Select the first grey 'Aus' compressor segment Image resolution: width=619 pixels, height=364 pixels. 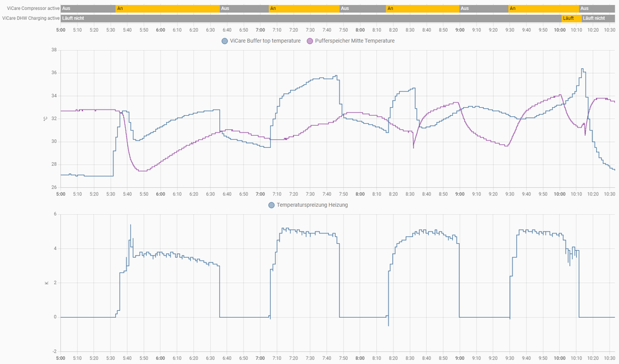tap(88, 9)
